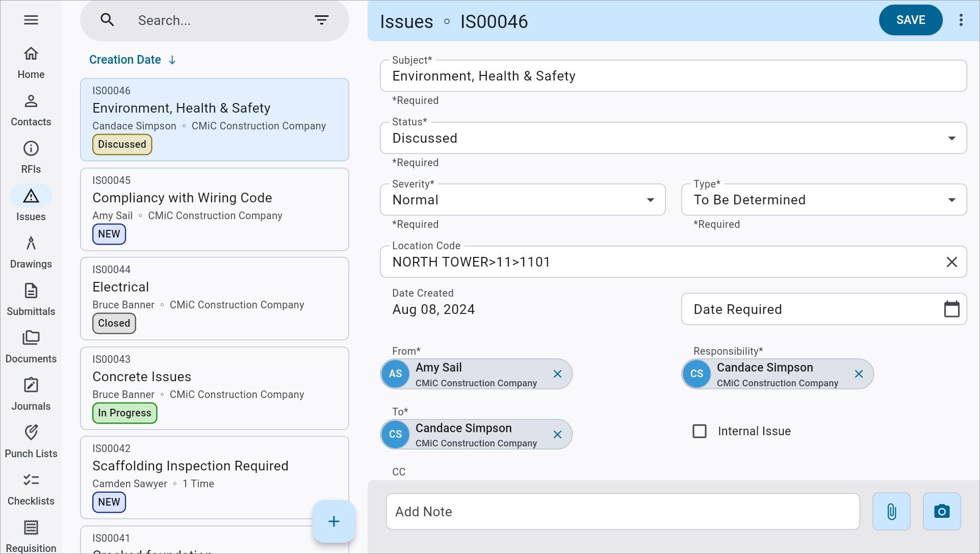Viewport: 980px width, 554px height.
Task: Open the search filter options icon
Action: pyautogui.click(x=321, y=20)
